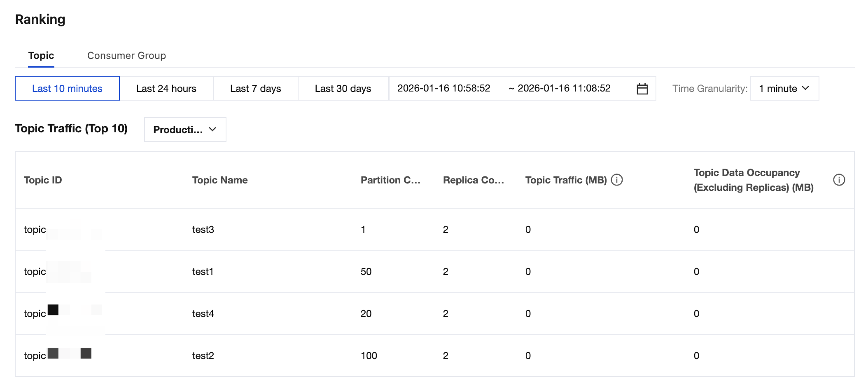Click info icon beside Topic Data Occupancy
The width and height of the screenshot is (868, 390).
pos(839,180)
